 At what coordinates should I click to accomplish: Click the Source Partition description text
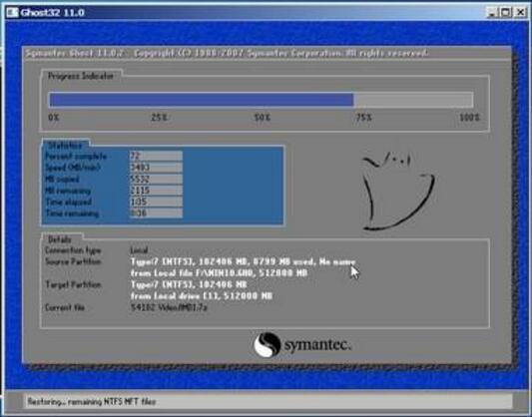tap(243, 267)
